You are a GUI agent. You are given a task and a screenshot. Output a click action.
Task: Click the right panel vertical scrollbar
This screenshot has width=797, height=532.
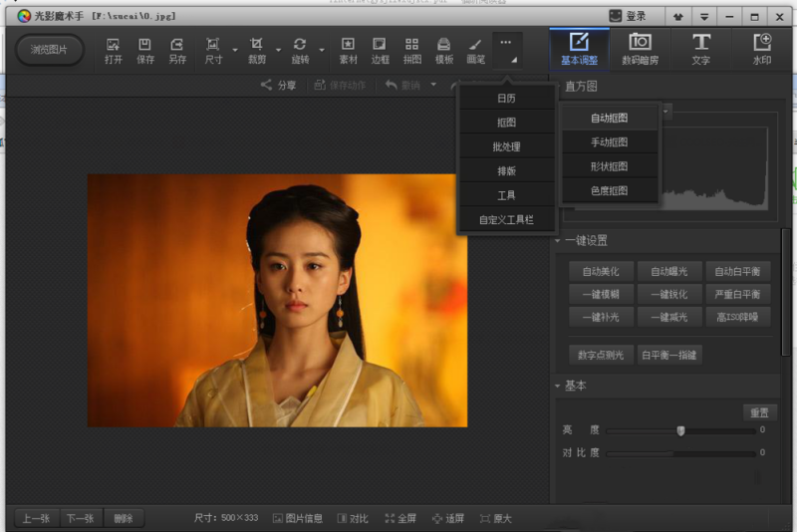click(x=785, y=292)
